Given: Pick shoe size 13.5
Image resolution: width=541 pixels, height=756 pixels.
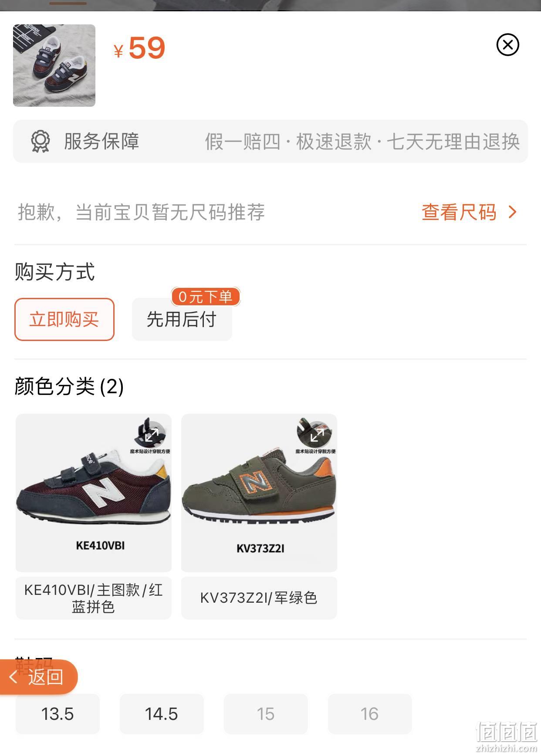Looking at the screenshot, I should click(57, 714).
